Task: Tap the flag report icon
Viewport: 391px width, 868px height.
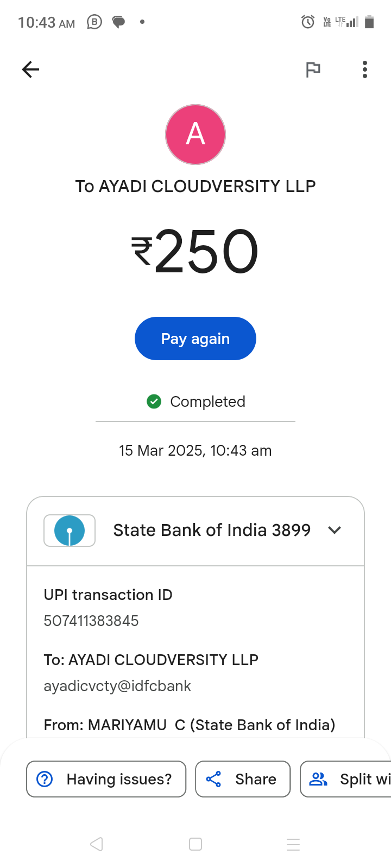Action: click(313, 69)
